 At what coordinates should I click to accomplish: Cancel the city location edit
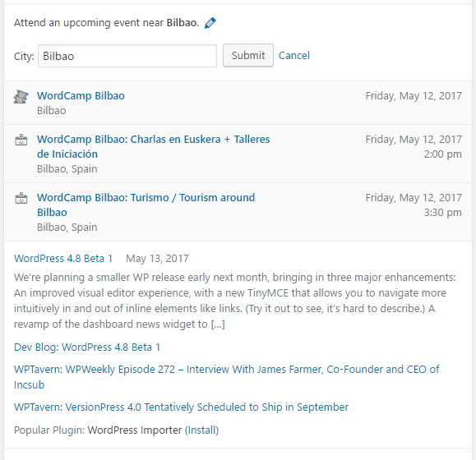293,56
